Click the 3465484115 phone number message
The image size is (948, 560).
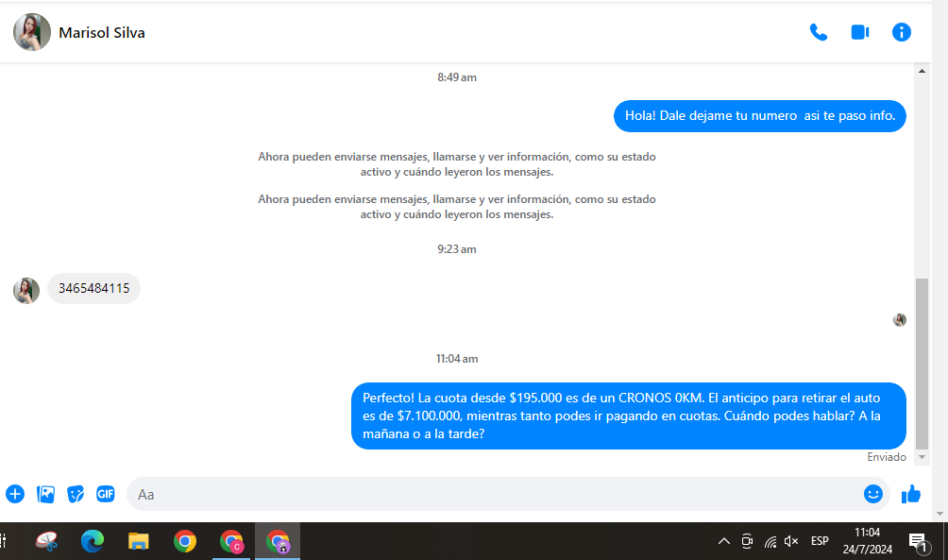point(93,288)
